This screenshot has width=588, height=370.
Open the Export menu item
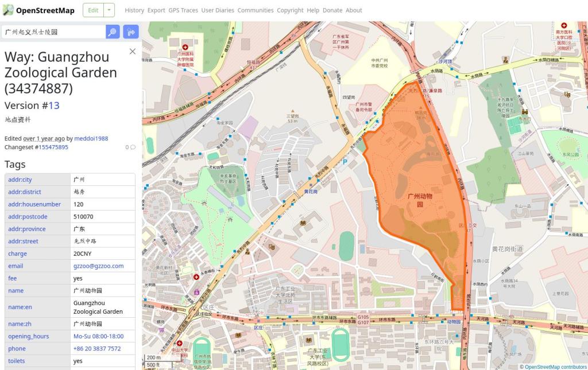(156, 10)
